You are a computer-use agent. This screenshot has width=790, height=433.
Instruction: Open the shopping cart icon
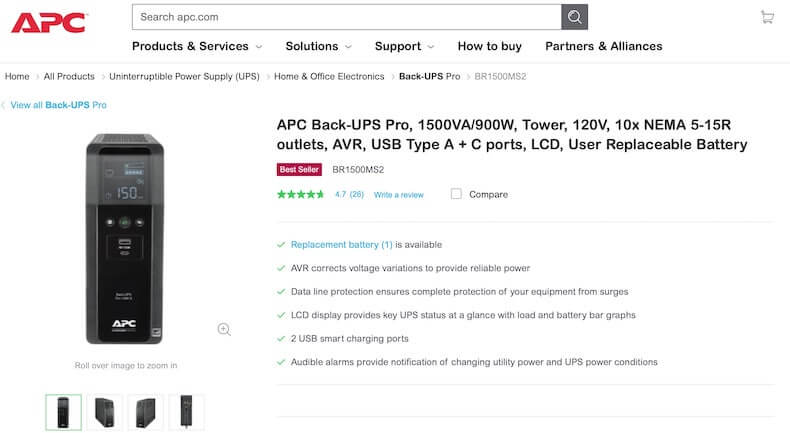767,17
